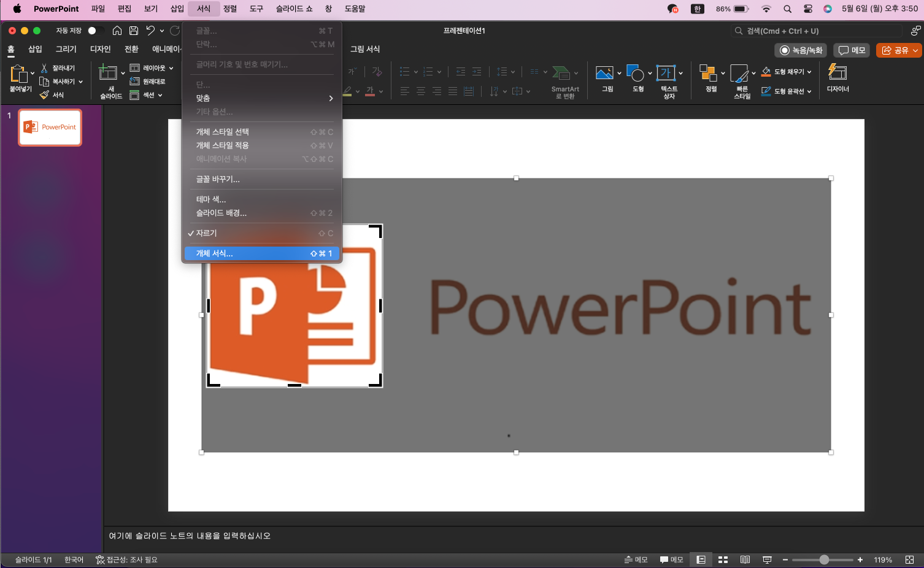
Task: Open the Wi-Fi menu bar icon
Action: pyautogui.click(x=766, y=9)
